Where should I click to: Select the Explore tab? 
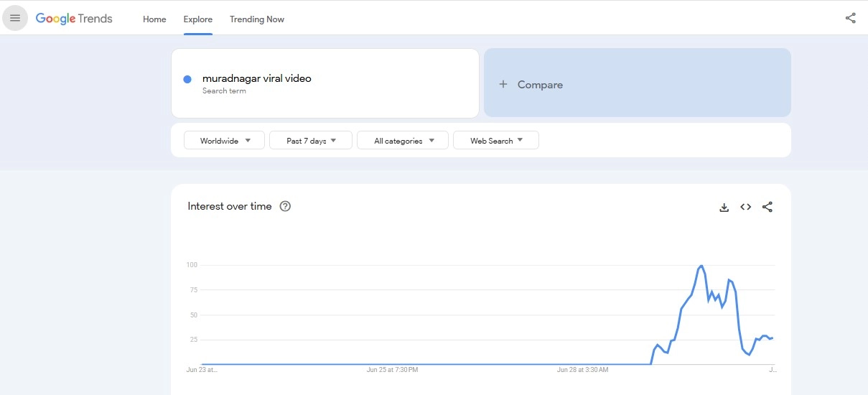[197, 19]
